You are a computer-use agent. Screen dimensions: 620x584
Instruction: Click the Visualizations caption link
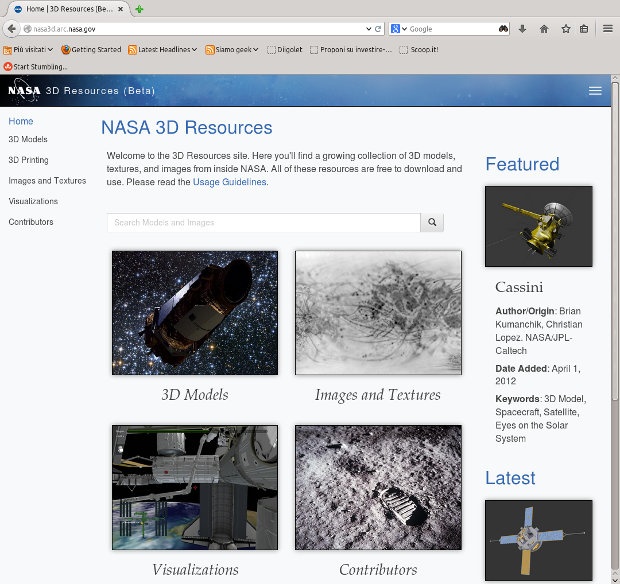pyautogui.click(x=195, y=570)
